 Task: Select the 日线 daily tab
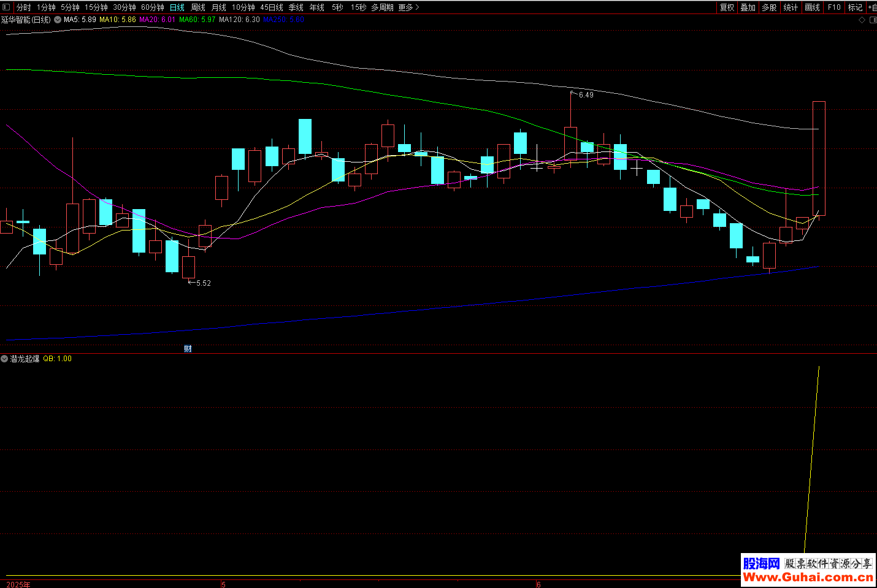tap(177, 7)
